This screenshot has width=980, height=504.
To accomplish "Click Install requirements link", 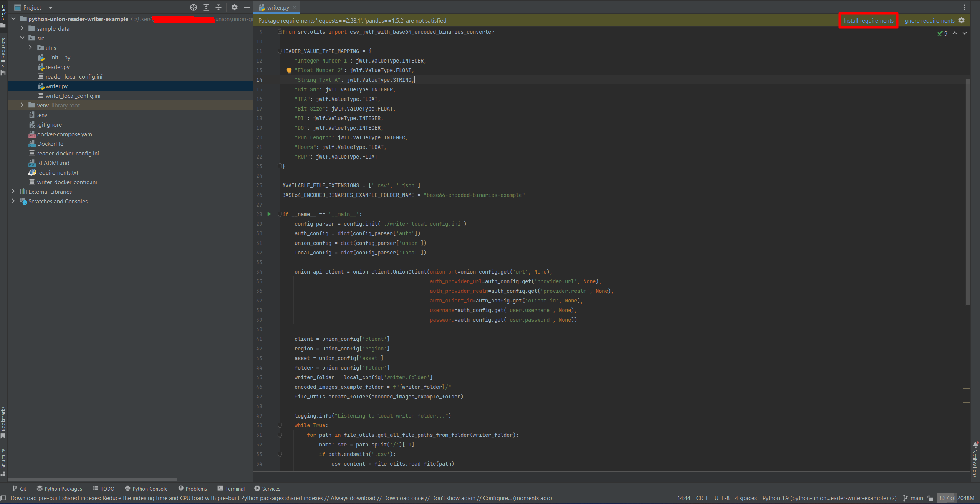I will coord(868,21).
